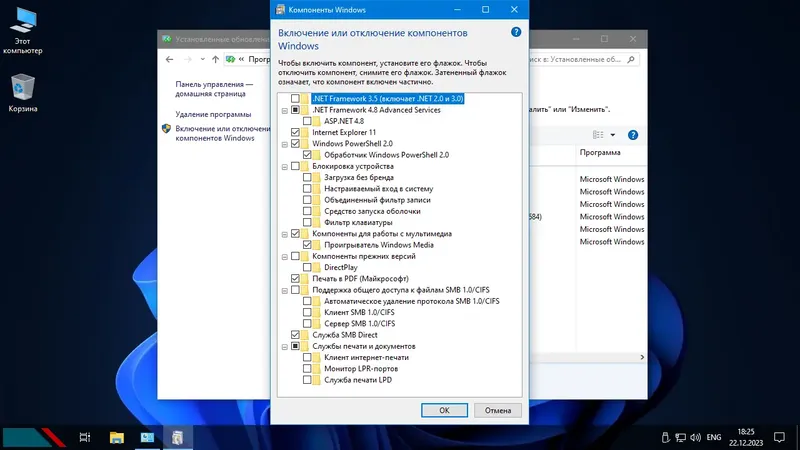Uncheck Internet Explorer 11
Image resolution: width=800 pixels, height=450 pixels.
pos(295,132)
